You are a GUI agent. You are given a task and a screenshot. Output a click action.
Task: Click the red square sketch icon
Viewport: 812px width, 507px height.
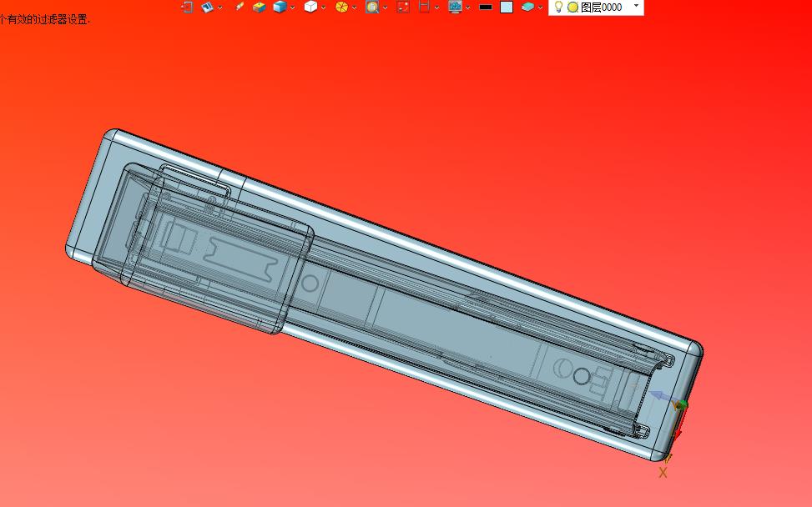[x=403, y=7]
